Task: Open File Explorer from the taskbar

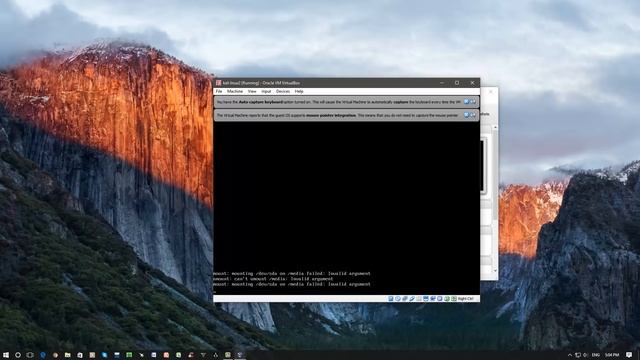Action: 68,355
